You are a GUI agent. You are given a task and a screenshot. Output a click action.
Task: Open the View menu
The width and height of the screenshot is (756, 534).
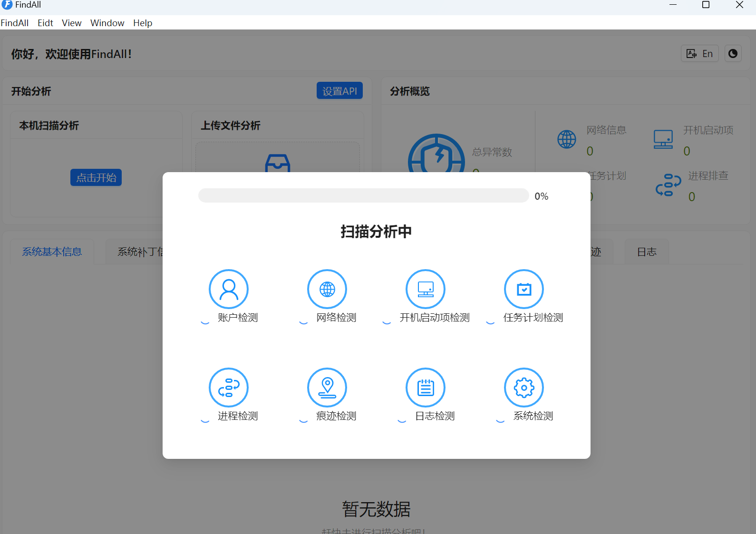71,23
